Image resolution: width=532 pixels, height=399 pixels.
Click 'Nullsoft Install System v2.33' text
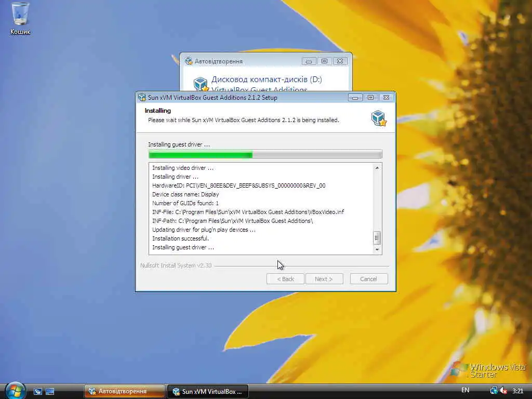176,265
